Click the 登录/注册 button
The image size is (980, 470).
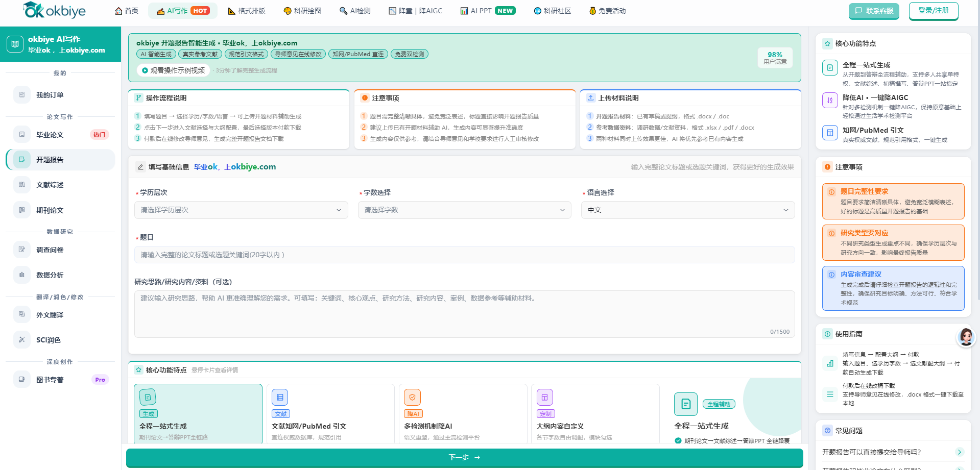click(x=934, y=10)
